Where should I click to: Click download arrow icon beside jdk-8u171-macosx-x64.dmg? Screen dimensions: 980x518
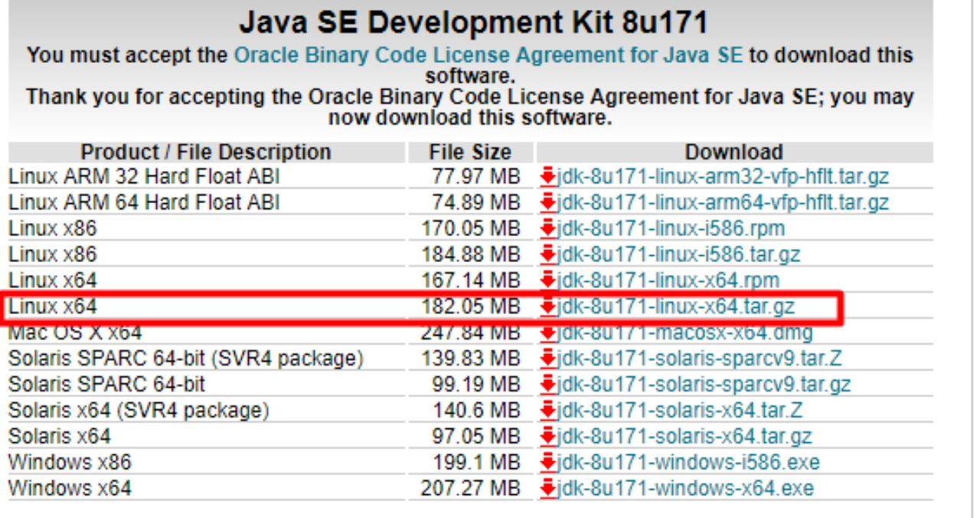547,333
